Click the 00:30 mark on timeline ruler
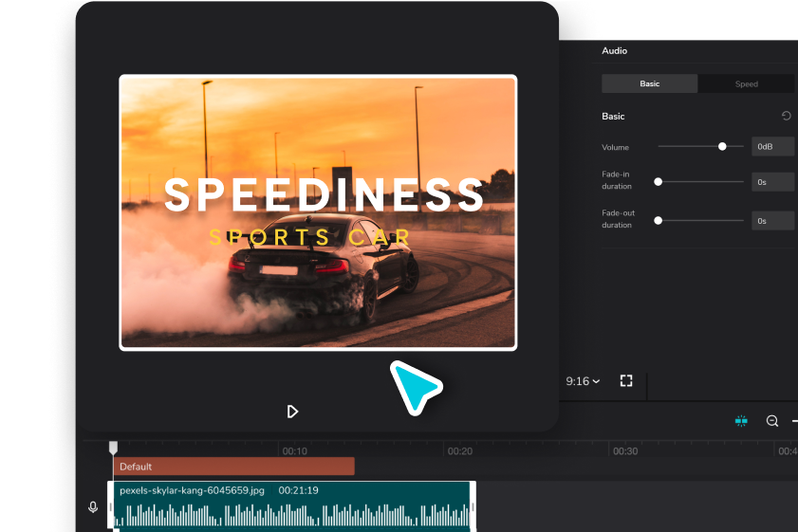The height and width of the screenshot is (532, 798). click(625, 451)
